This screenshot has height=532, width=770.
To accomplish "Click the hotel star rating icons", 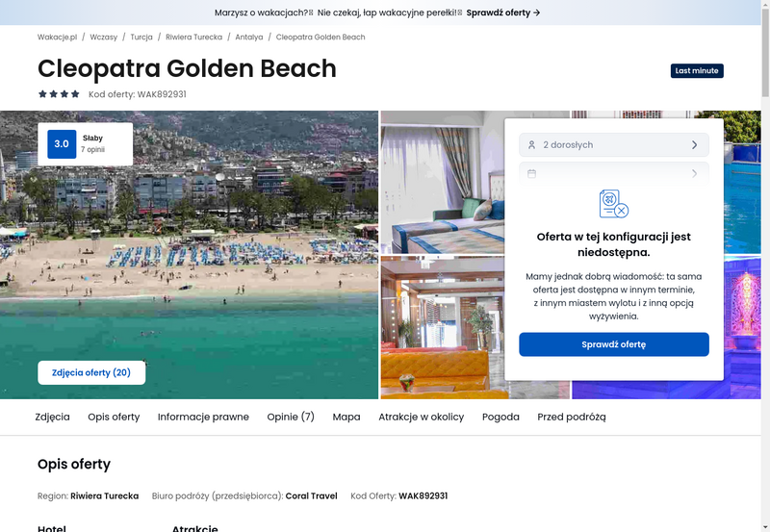I will (x=59, y=94).
